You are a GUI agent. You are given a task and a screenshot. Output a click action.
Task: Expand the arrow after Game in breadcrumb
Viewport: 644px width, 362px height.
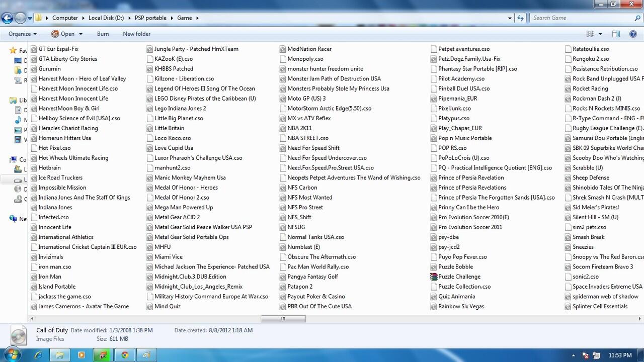click(197, 18)
